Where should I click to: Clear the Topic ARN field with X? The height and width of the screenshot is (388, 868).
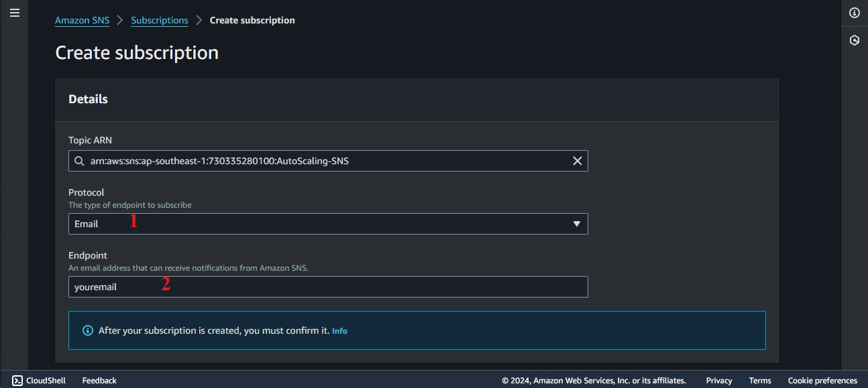coord(577,161)
